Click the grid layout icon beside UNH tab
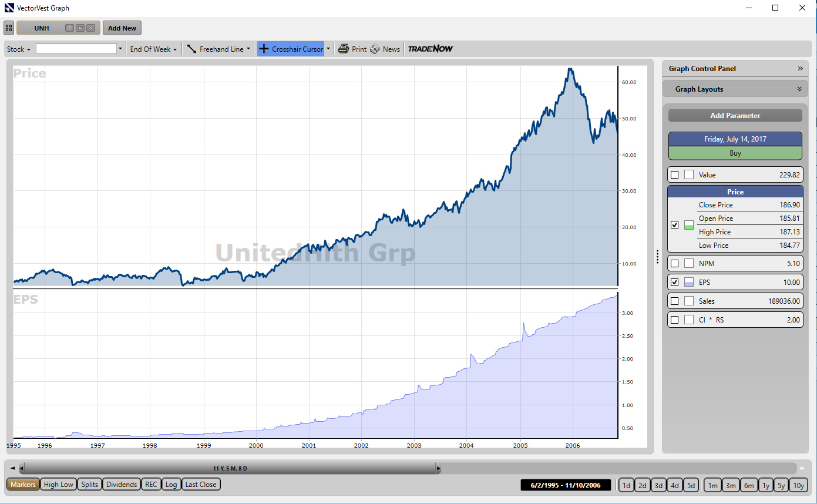 point(9,28)
